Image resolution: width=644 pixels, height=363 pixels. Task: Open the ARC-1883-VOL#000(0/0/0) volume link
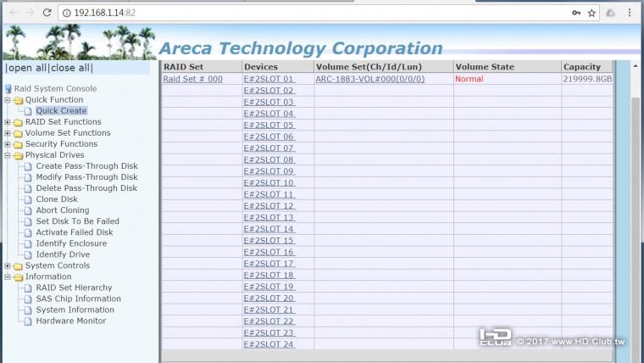tap(369, 79)
